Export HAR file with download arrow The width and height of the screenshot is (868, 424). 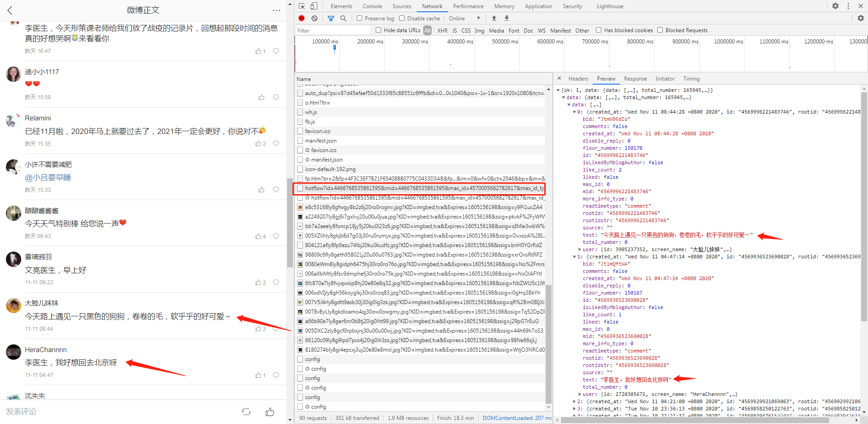pos(507,18)
